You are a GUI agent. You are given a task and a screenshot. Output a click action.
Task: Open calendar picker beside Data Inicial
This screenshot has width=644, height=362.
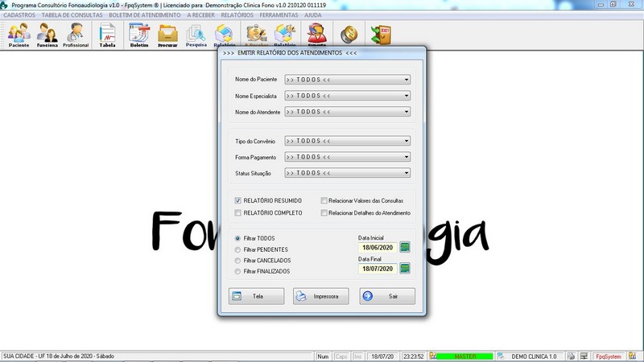[x=405, y=247]
